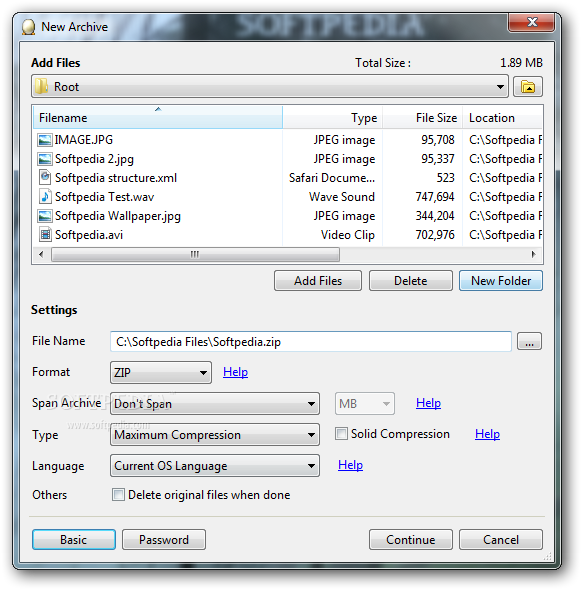
Task: Enable Solid Compression checkbox
Action: [341, 433]
